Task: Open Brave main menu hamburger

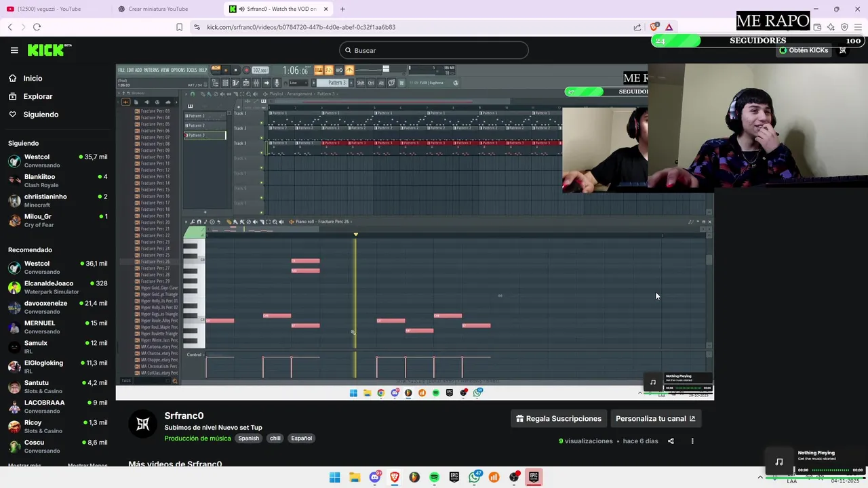Action: 859,27
